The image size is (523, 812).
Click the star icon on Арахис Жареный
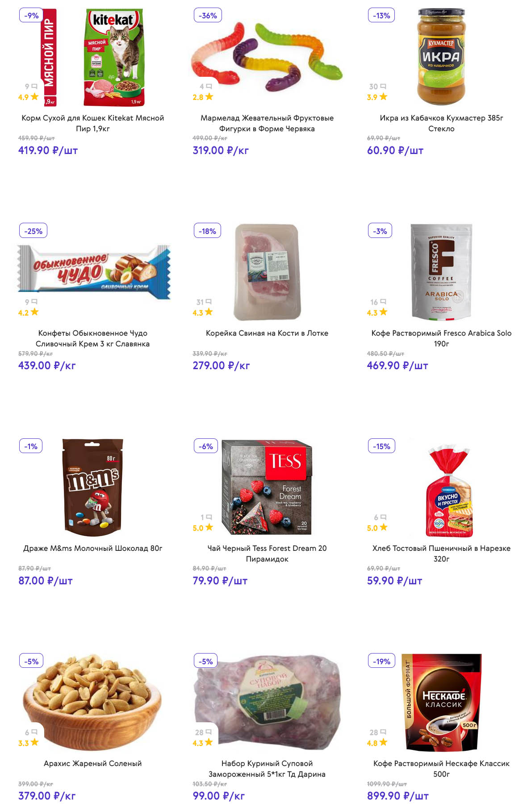34,742
